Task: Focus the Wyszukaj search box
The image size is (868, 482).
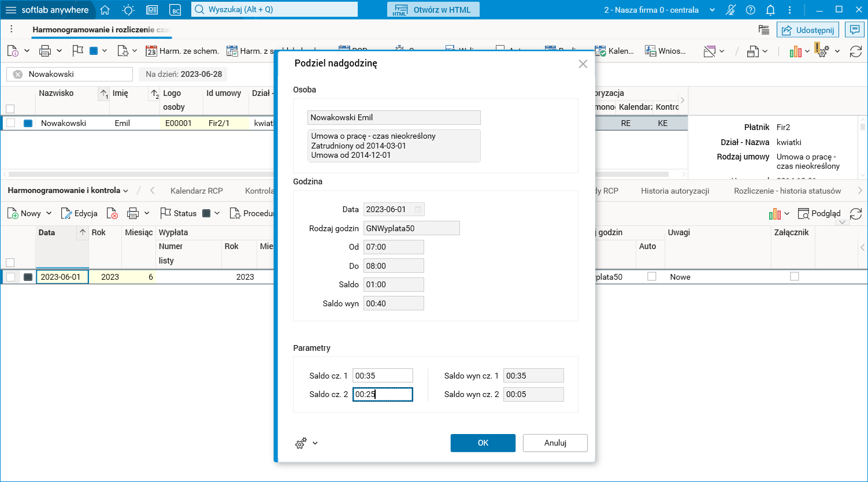Action: click(x=275, y=10)
